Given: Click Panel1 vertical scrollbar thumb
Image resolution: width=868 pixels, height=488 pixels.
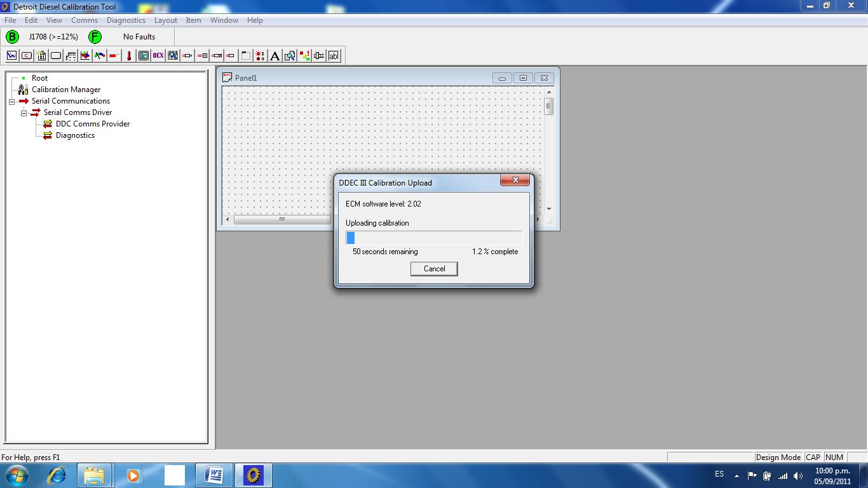Looking at the screenshot, I should (549, 106).
